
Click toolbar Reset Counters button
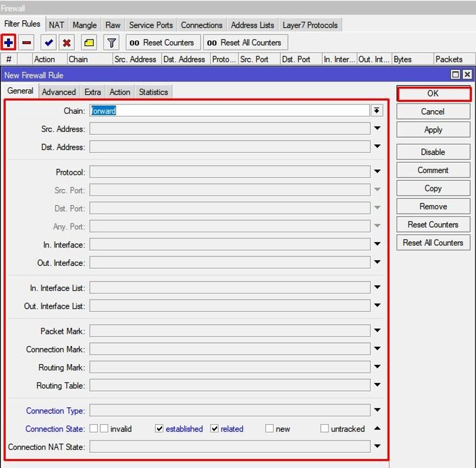163,42
